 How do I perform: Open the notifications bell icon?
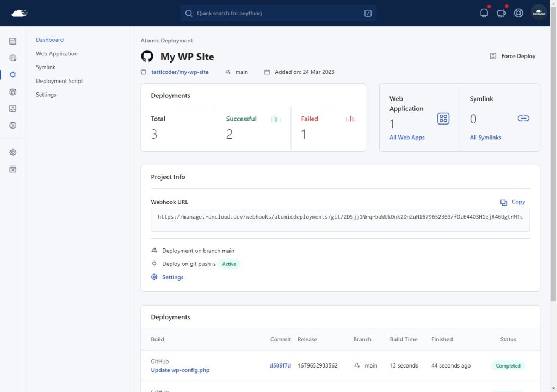(x=484, y=13)
